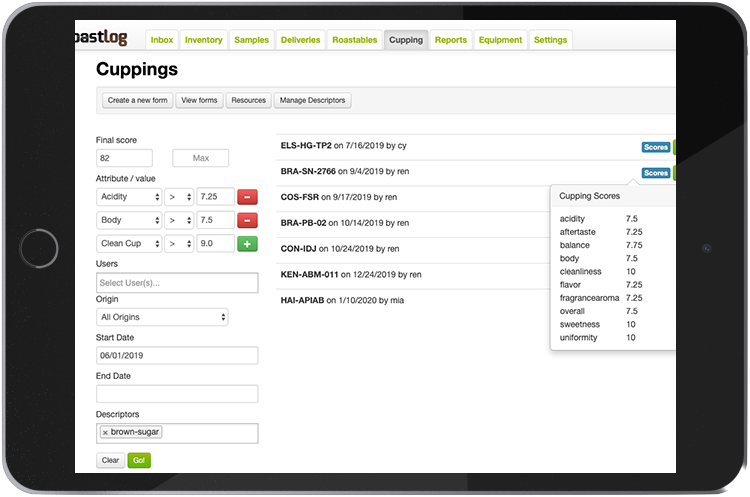Screen dimensions: 750x497
Task: Go to the Reports tab
Action: pos(450,40)
